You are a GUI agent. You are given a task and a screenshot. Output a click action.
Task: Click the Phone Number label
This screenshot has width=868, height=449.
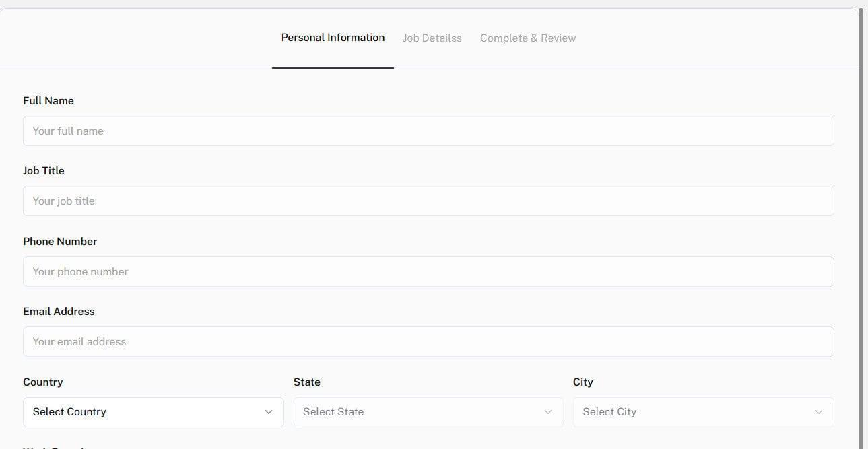coord(60,242)
